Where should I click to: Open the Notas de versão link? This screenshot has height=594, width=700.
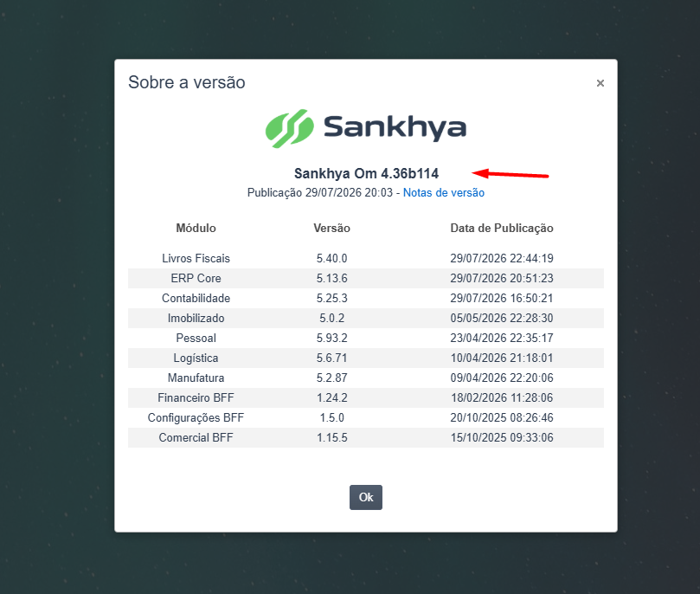point(444,192)
